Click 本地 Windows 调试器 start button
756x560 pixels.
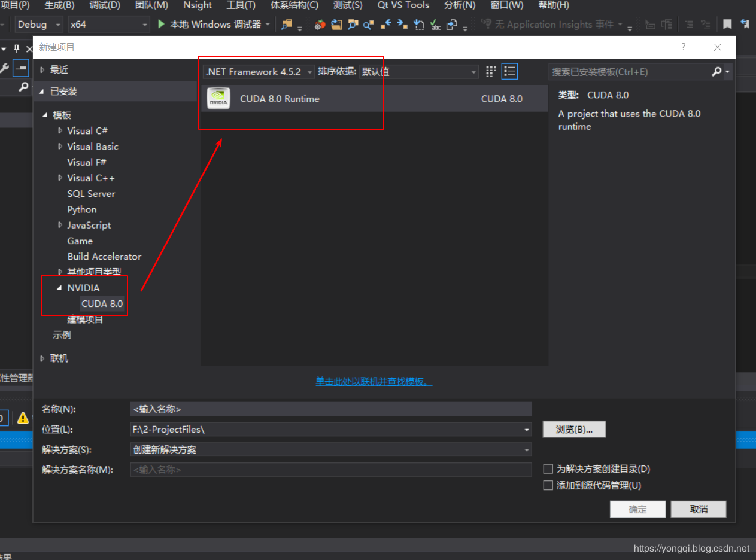coord(210,25)
